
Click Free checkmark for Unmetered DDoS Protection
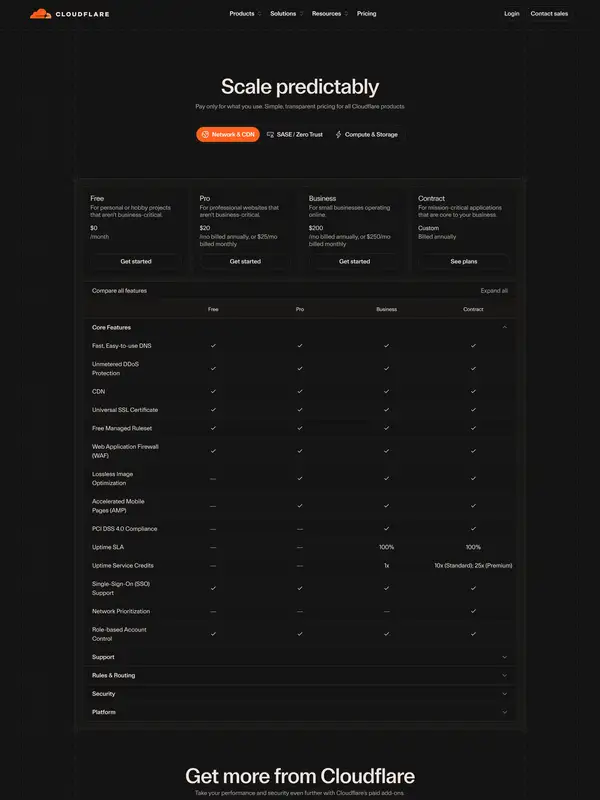[213, 369]
